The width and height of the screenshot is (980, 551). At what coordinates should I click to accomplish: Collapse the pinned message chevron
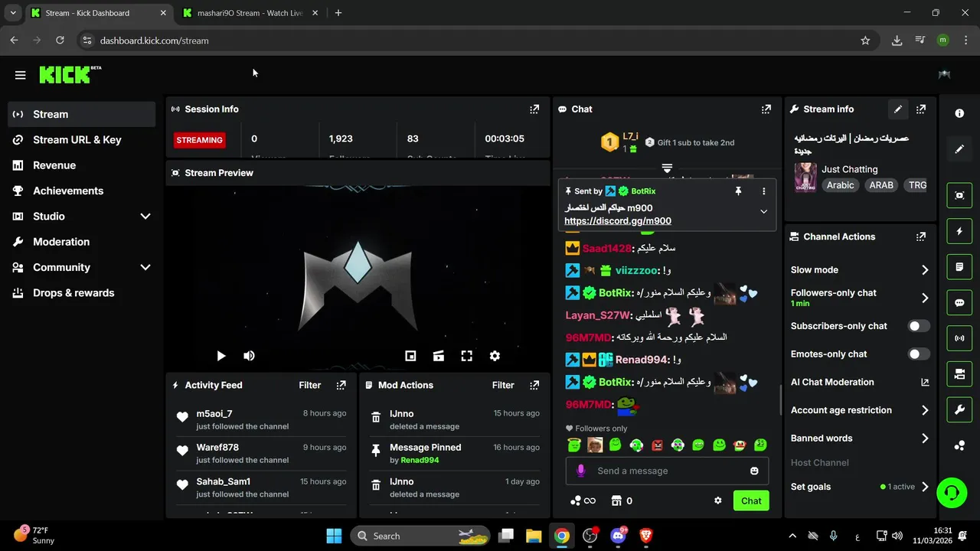[x=763, y=211]
